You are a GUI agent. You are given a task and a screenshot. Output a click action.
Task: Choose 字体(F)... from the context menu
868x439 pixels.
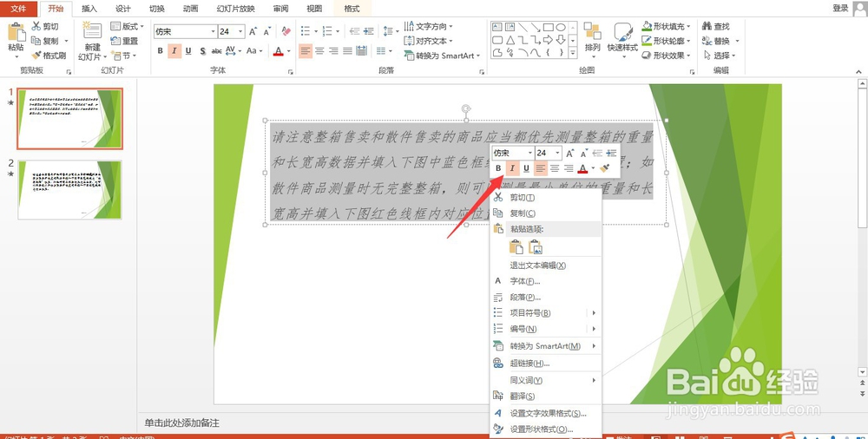[x=545, y=281]
